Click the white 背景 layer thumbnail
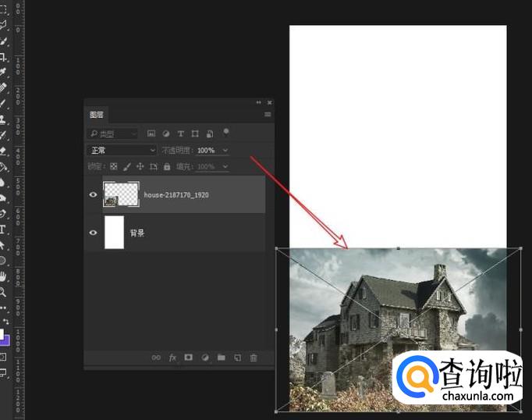 [115, 233]
